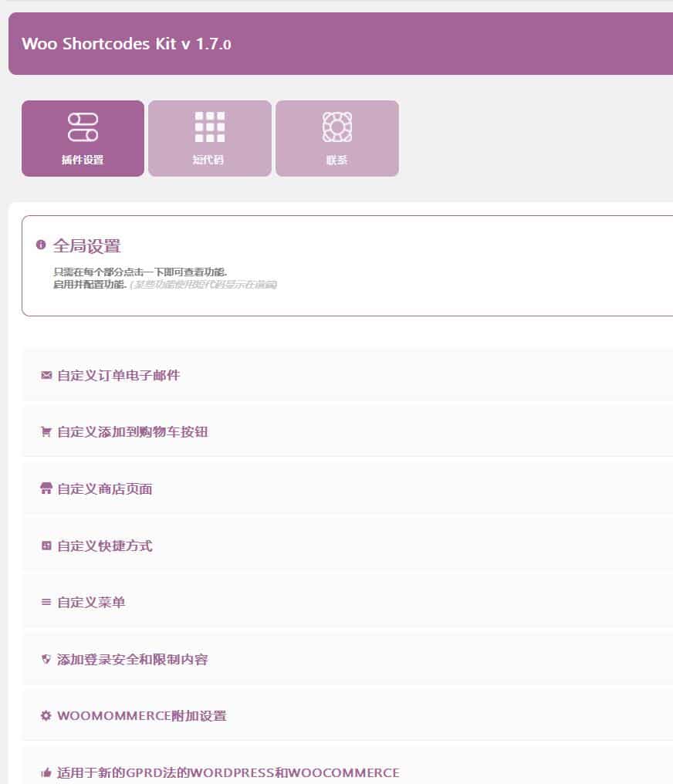Viewport: 673px width, 784px height.
Task: Expand the 自定义商店页面 section
Action: pyautogui.click(x=347, y=488)
